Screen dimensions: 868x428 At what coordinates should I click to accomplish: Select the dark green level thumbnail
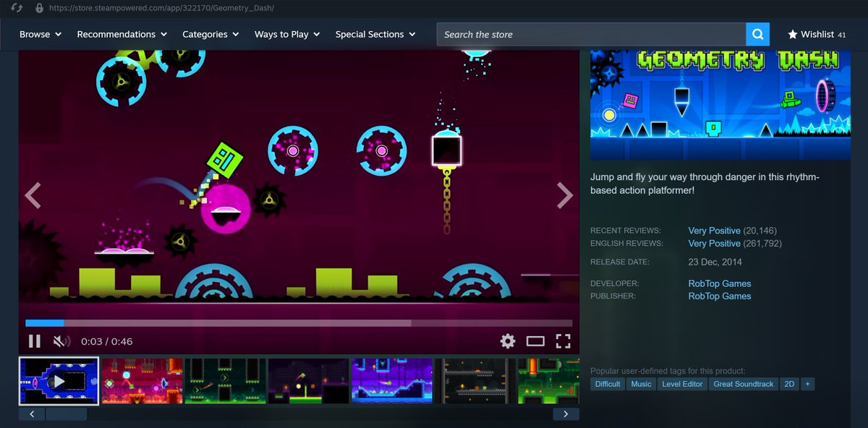coord(226,381)
